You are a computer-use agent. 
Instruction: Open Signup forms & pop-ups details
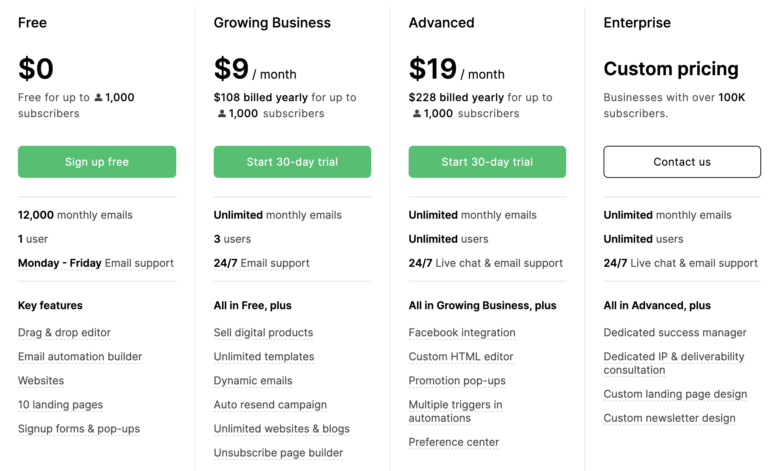79,429
